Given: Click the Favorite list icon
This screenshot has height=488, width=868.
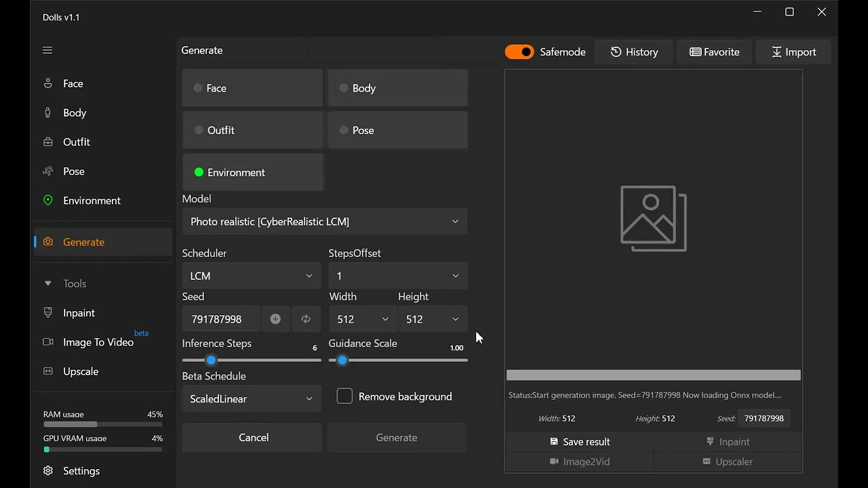Looking at the screenshot, I should (695, 52).
